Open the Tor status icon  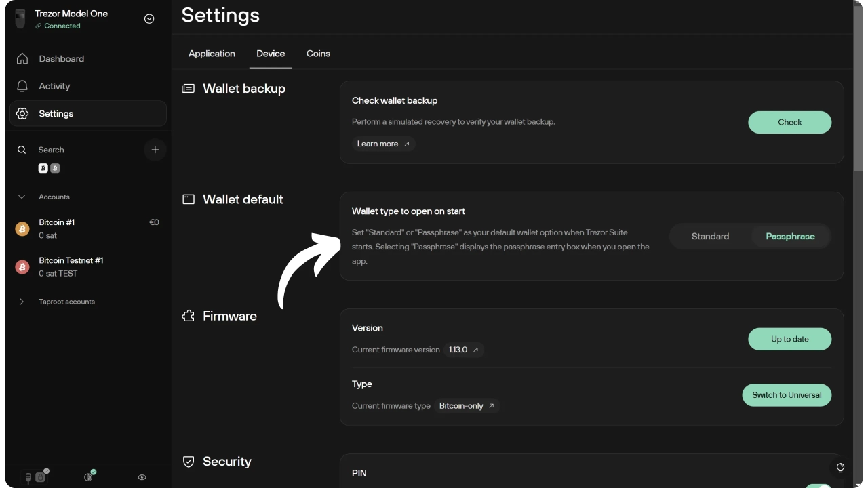(x=90, y=476)
